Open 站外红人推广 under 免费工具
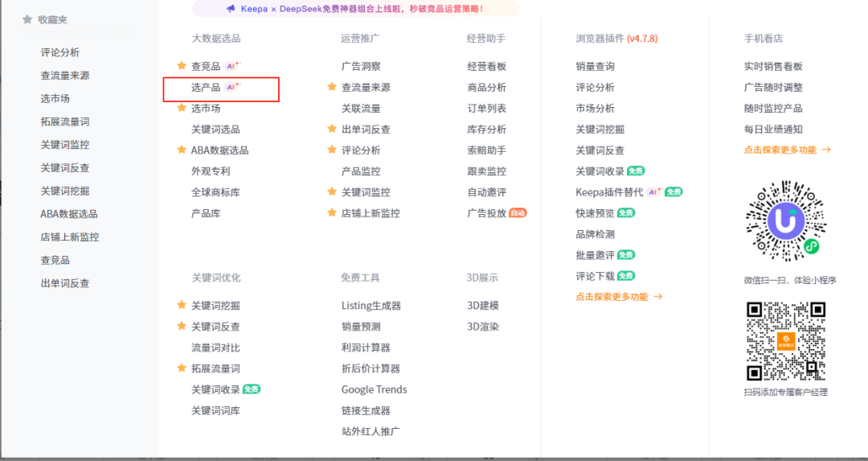The image size is (868, 461). click(371, 431)
